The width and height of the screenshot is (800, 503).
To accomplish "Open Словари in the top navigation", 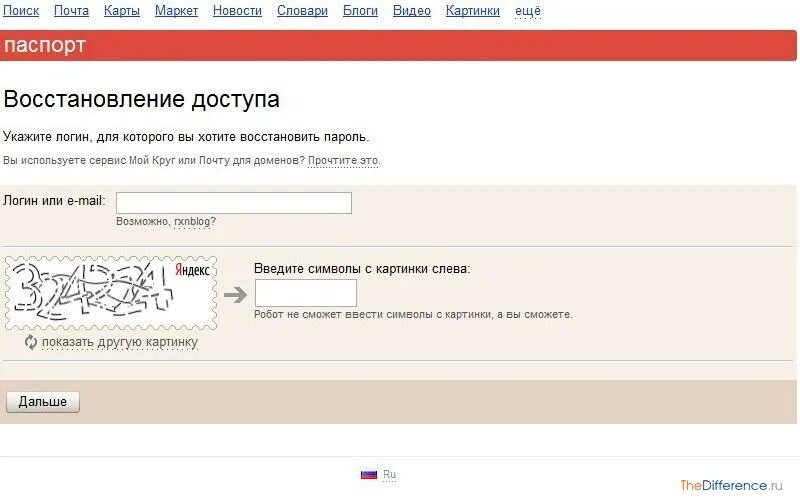I will [x=303, y=11].
